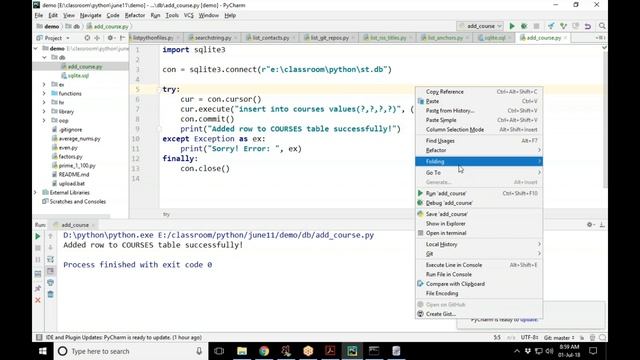Select Paste from History in context menu

tap(479, 111)
